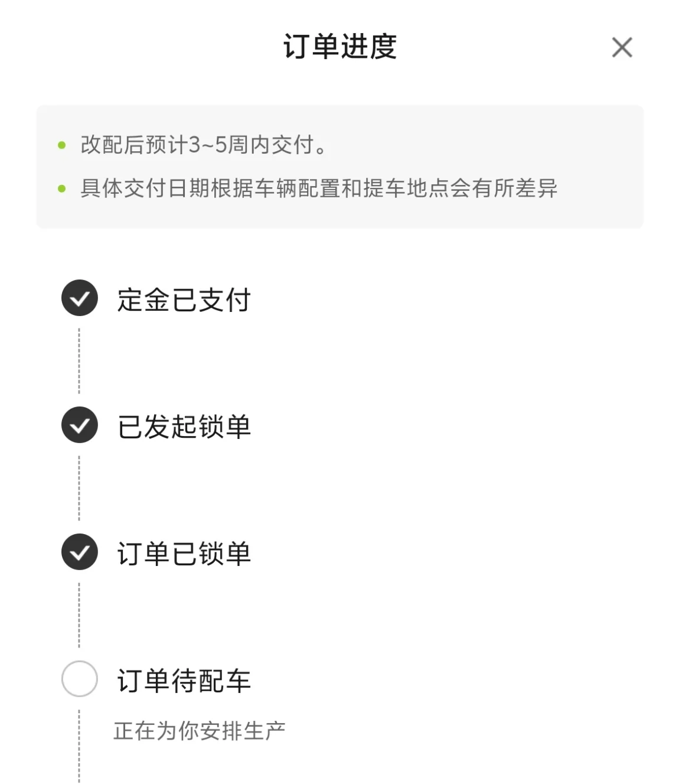
Task: Tap the 正在为你安排生产 status text
Action: click(200, 731)
